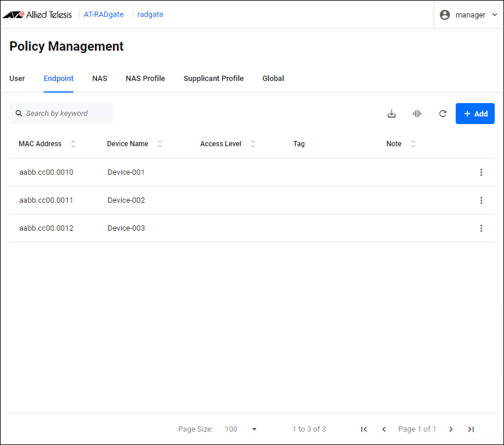This screenshot has height=445, width=504.
Task: Open actions menu for Device-003
Action: (481, 228)
